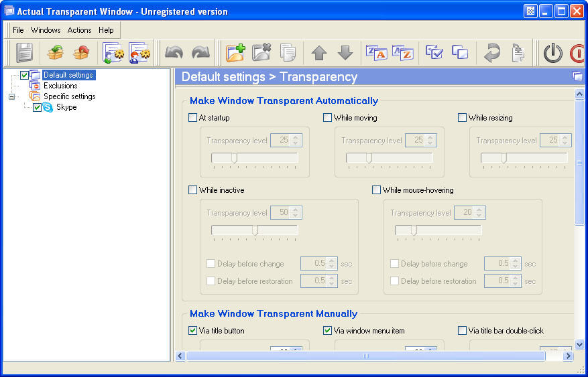This screenshot has height=377, width=588.
Task: Click mouse-hovering transparency level field 20
Action: pos(469,213)
